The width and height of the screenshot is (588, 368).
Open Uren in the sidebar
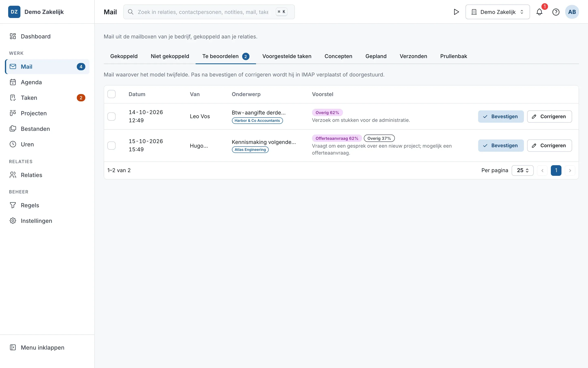point(47,144)
